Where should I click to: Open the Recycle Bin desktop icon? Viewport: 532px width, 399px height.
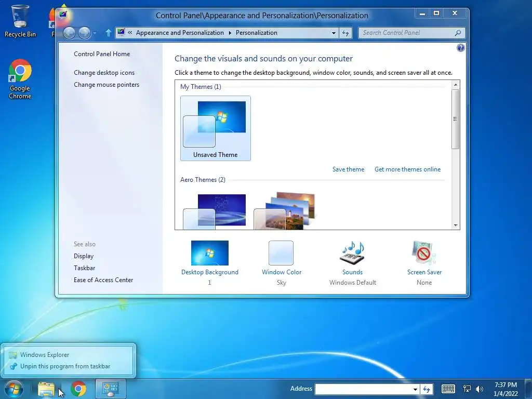click(20, 21)
